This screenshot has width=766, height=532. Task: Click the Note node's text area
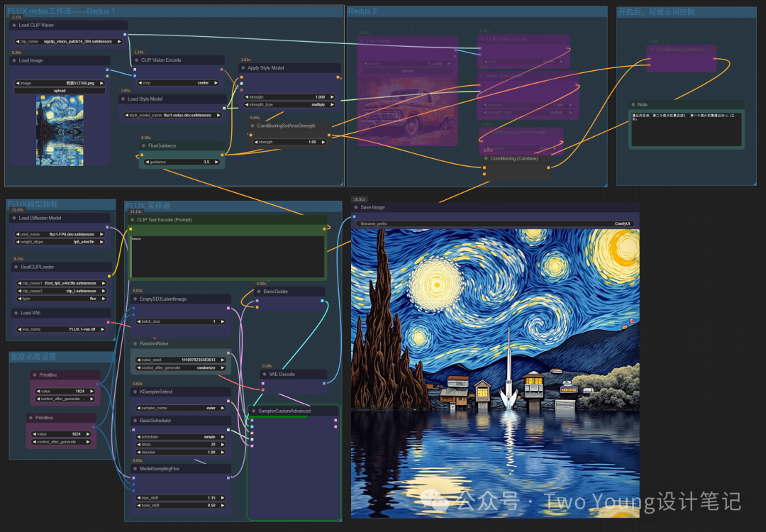coord(687,129)
